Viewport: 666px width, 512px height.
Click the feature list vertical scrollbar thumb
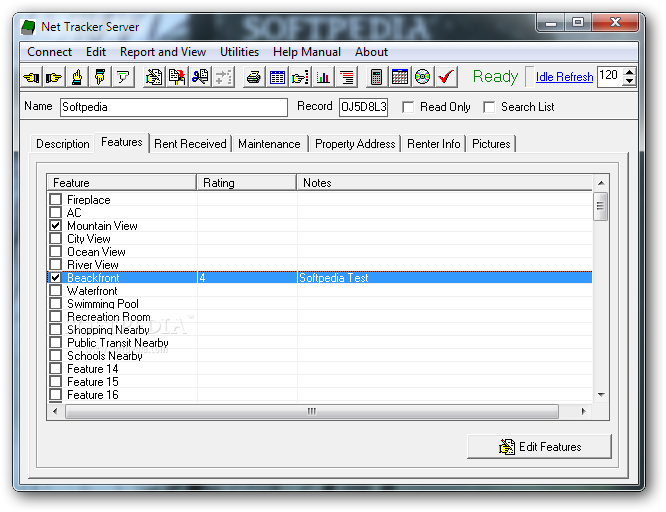(600, 206)
